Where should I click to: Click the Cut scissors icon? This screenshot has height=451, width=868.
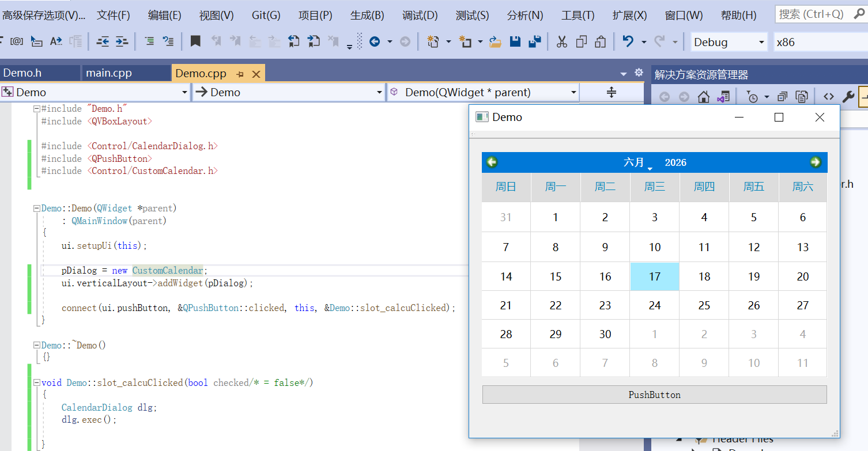(x=561, y=41)
